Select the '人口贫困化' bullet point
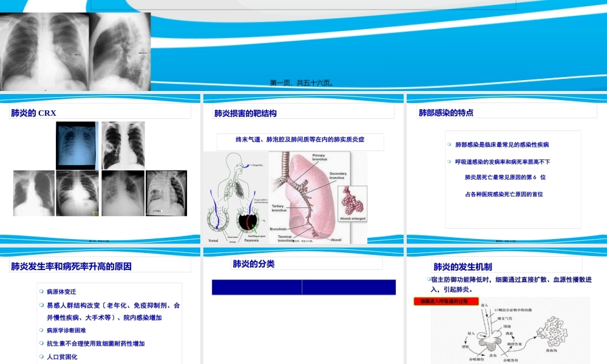The width and height of the screenshot is (607, 364). tap(62, 357)
